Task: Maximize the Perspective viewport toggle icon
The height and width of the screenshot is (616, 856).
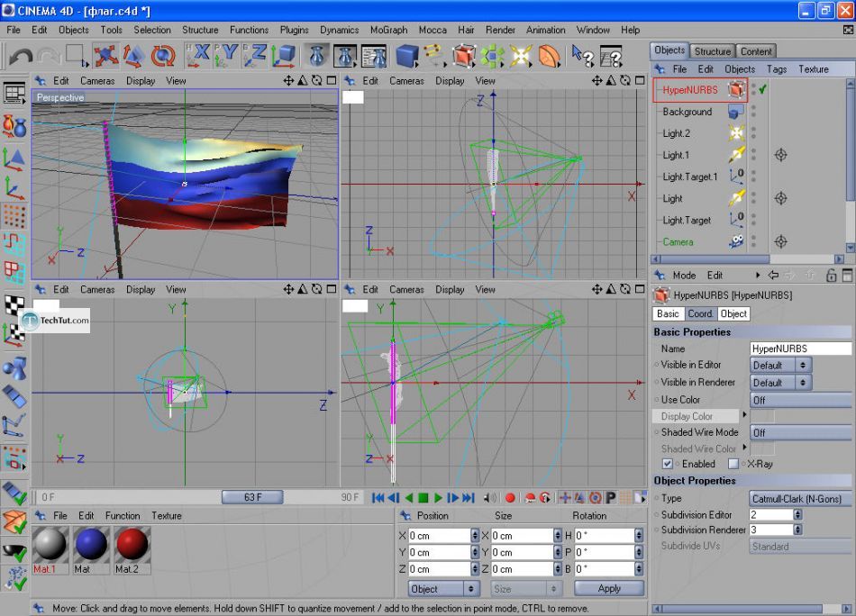Action: 332,81
